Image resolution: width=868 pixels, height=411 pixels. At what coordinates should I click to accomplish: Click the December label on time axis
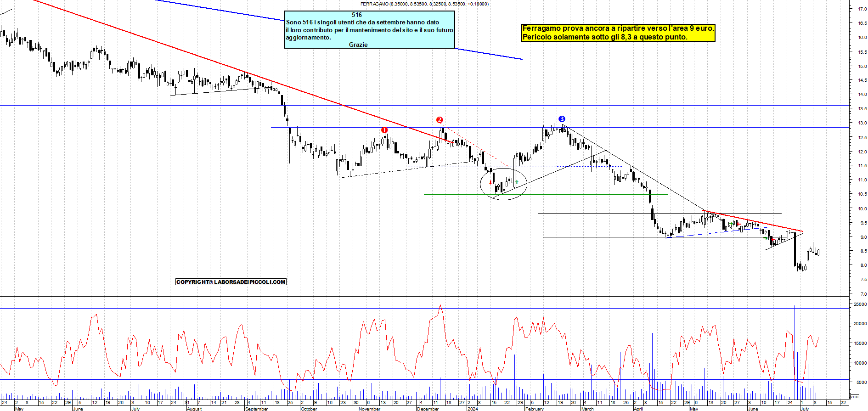[x=428, y=409]
